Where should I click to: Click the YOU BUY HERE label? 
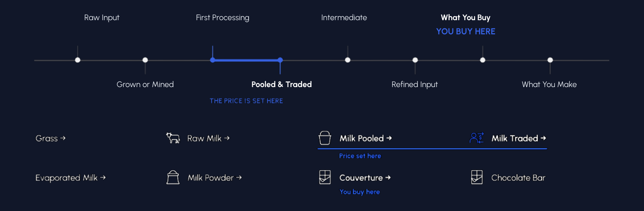tap(466, 32)
